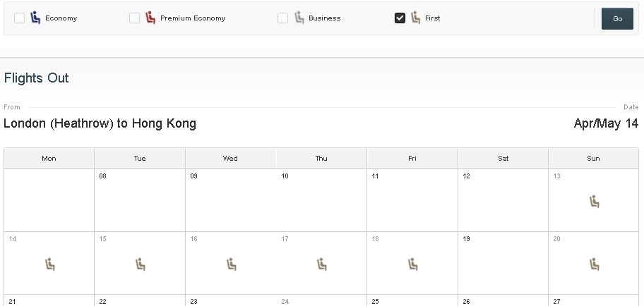Select First seat icon on Wednesday 16

(231, 264)
